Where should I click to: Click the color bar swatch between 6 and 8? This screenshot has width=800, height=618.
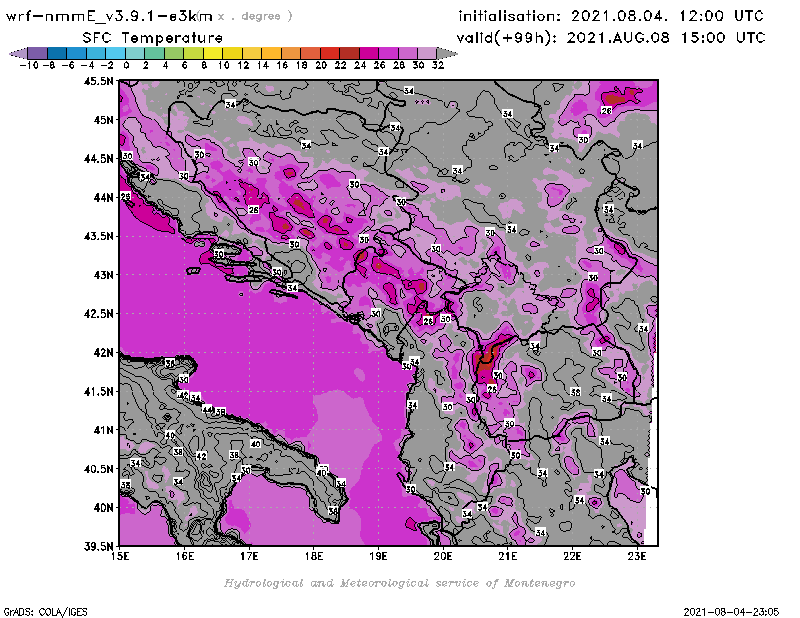click(193, 53)
